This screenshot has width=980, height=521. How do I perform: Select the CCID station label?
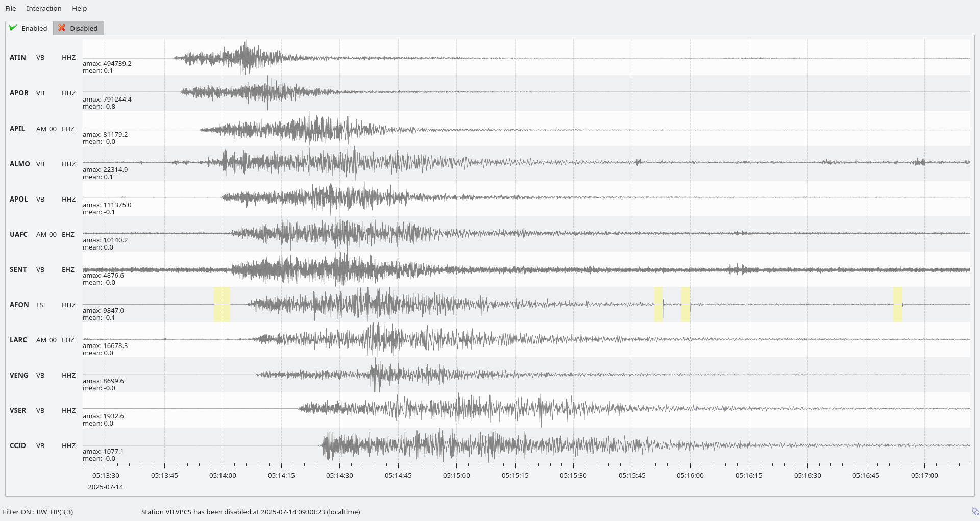18,445
